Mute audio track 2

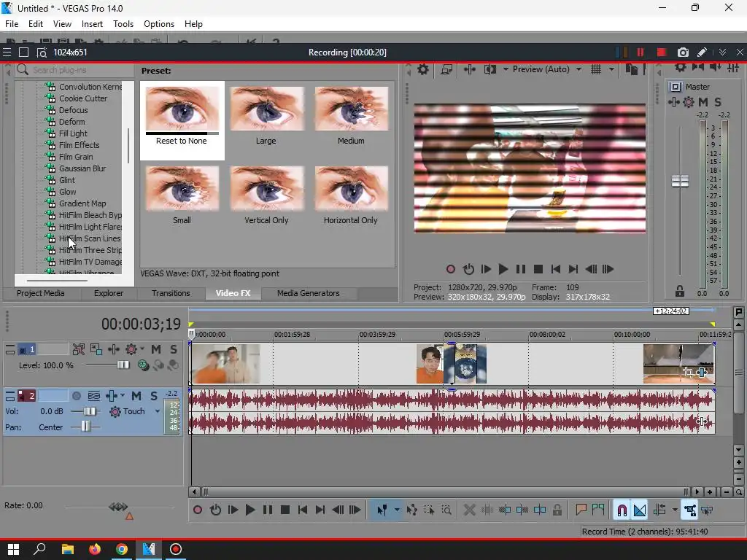point(136,396)
